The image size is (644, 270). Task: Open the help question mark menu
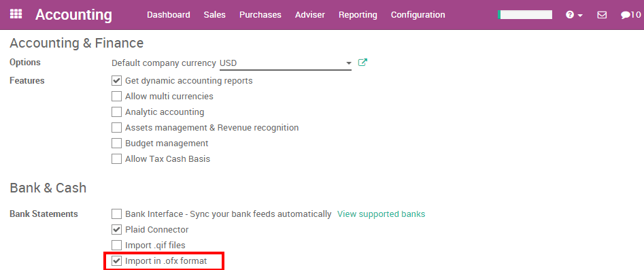point(569,15)
